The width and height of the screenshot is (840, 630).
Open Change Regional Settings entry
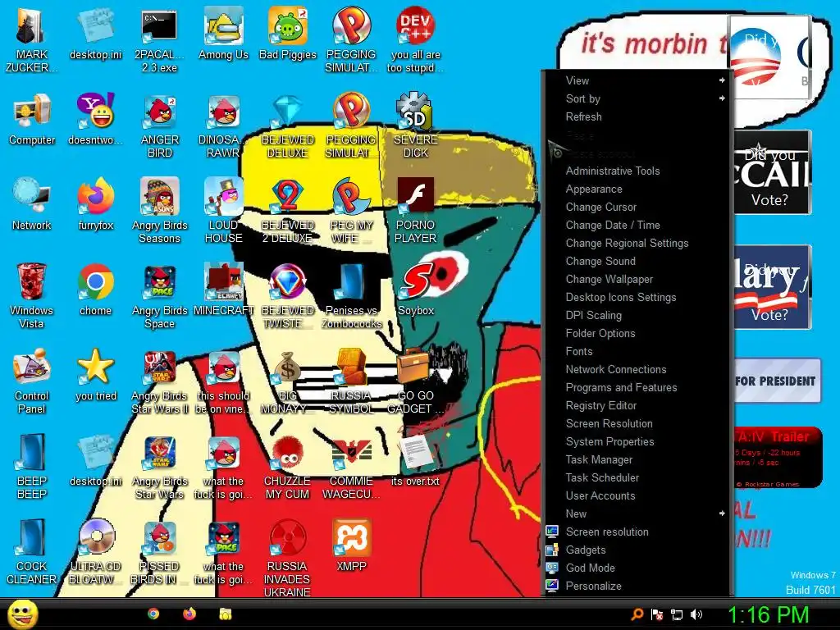point(637,243)
